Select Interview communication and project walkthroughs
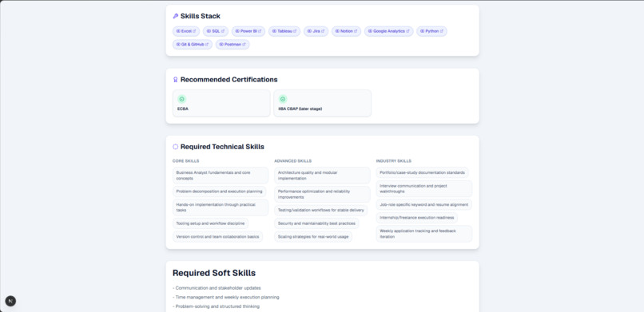Screen dimensions: 644x312 coord(424,188)
